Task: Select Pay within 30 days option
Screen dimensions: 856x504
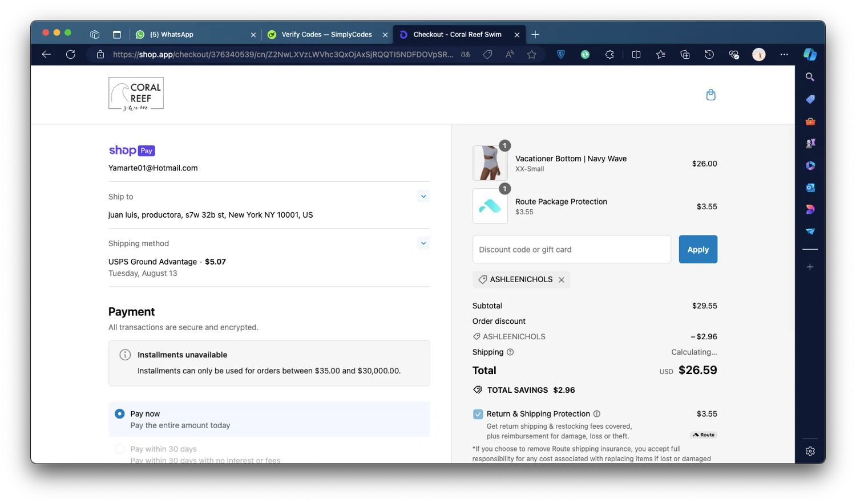Action: [119, 449]
